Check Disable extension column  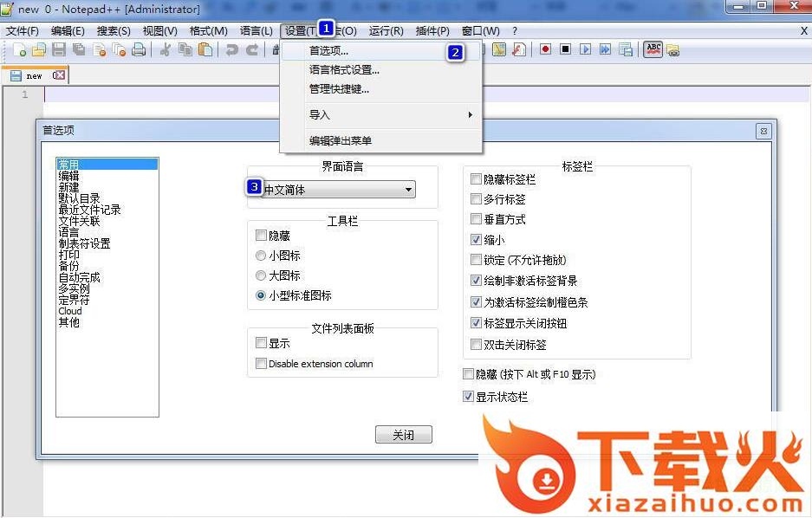click(261, 364)
